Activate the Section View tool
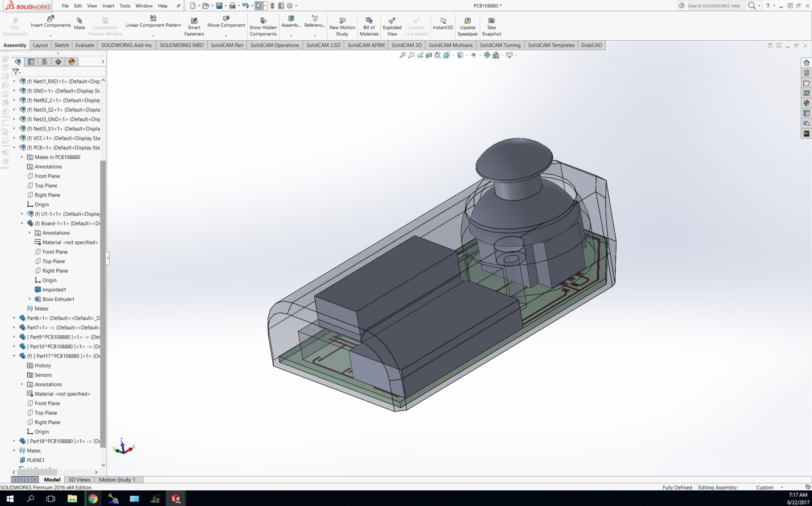The image size is (812, 506). [429, 56]
